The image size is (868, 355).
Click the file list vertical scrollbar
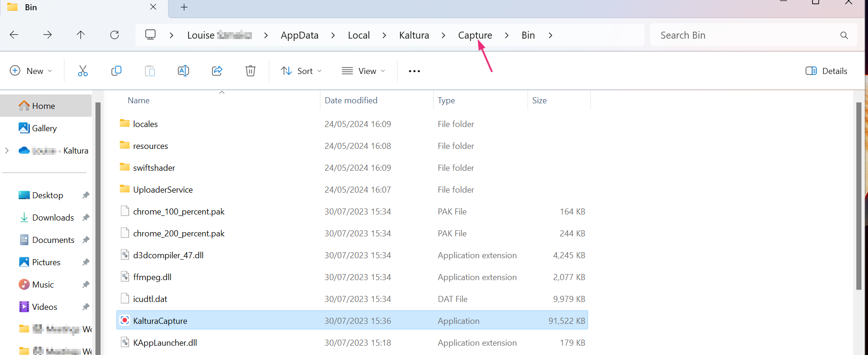click(x=859, y=195)
